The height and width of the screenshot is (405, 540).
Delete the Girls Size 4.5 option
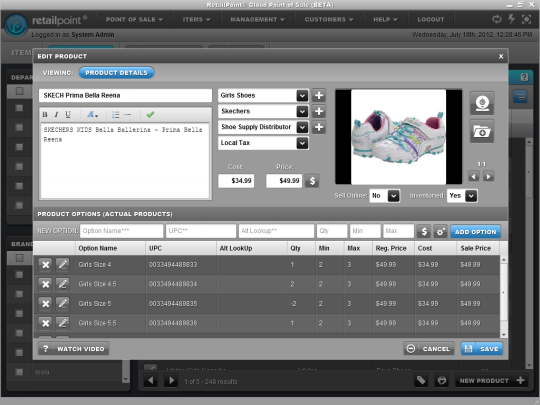click(x=45, y=284)
